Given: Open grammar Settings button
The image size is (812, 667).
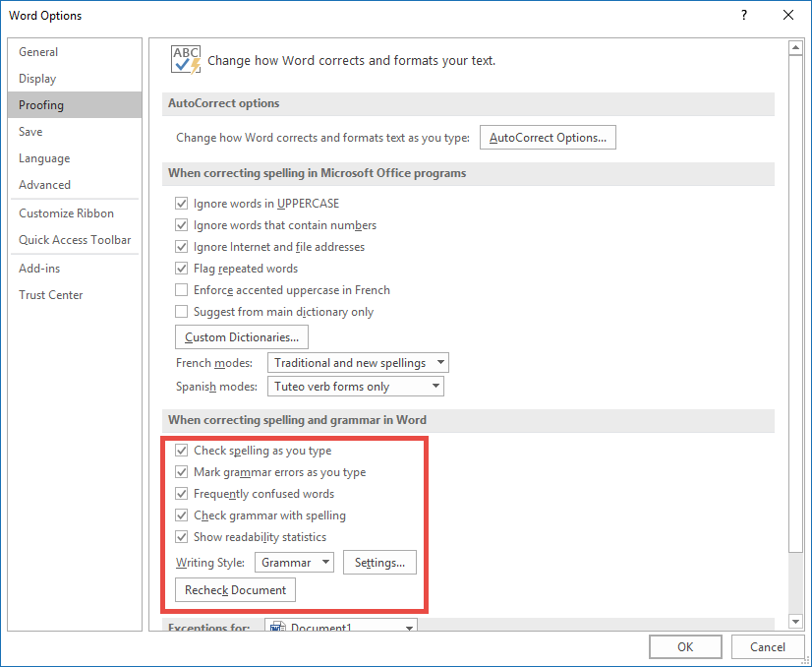Looking at the screenshot, I should [379, 563].
